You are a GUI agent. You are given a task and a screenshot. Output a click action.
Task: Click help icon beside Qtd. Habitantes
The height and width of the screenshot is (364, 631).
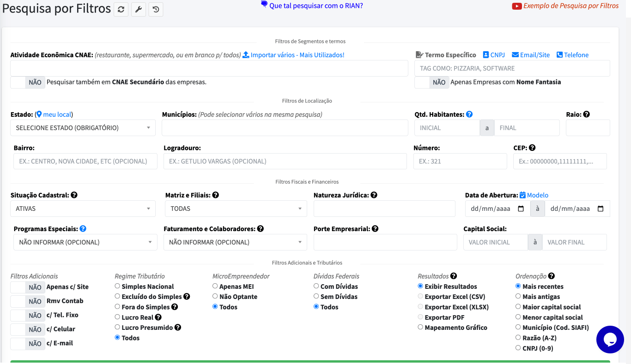point(469,114)
